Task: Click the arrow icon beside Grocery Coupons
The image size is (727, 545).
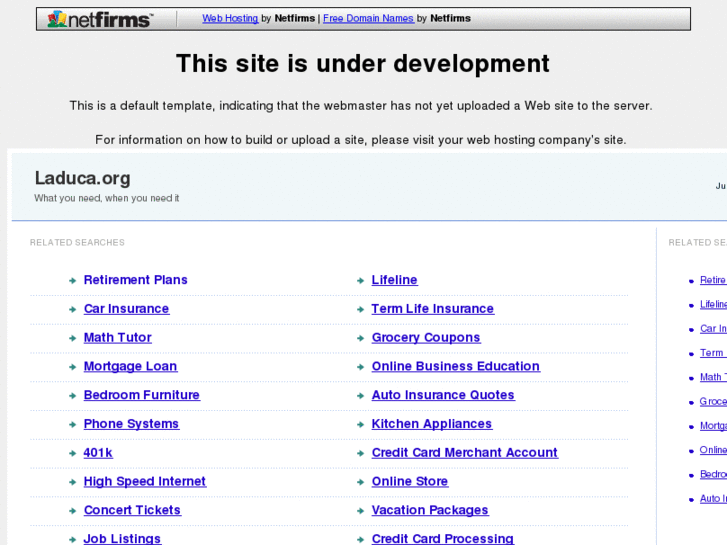Action: [x=360, y=338]
